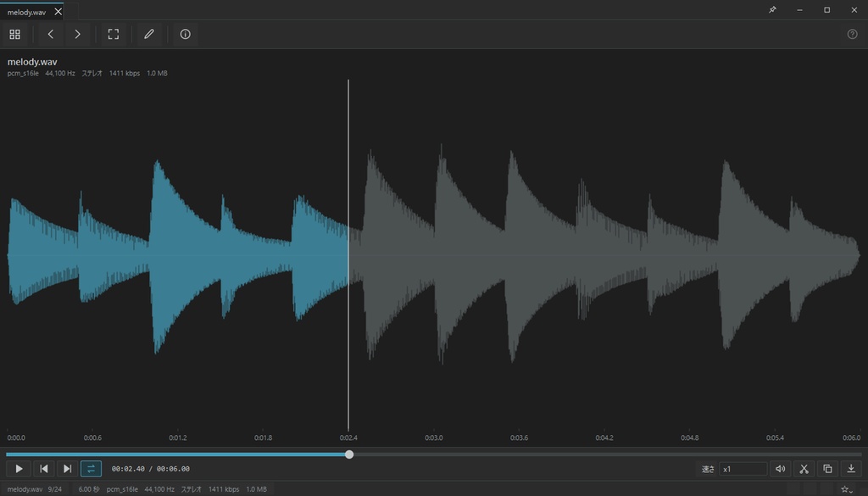
Task: Go to the next file
Action: (77, 34)
